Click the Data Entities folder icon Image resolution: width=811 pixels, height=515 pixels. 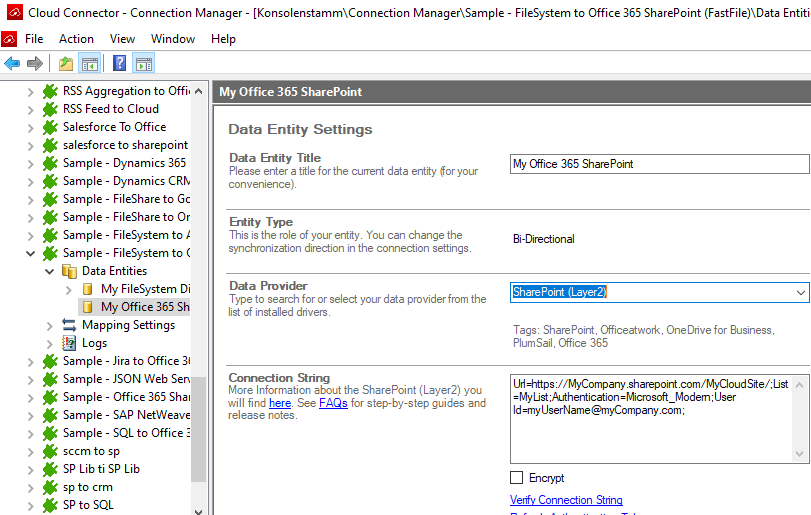(69, 271)
